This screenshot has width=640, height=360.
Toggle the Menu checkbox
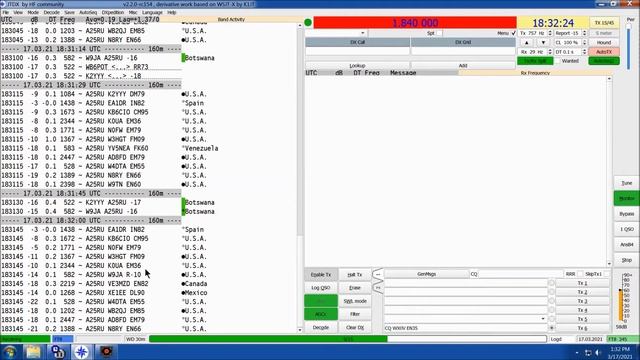pos(513,33)
